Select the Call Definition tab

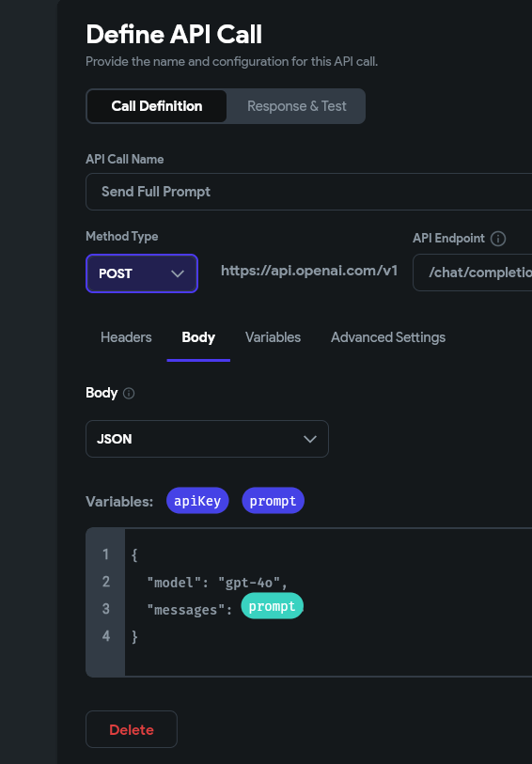pos(157,106)
